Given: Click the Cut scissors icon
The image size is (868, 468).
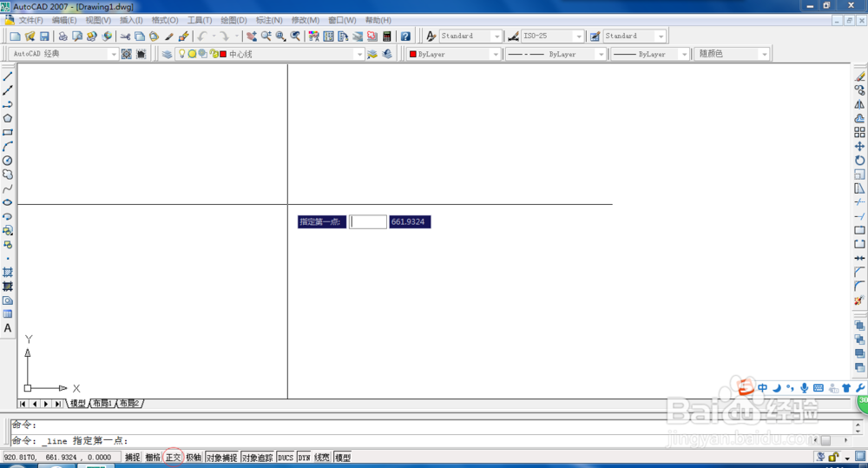Looking at the screenshot, I should pyautogui.click(x=125, y=36).
